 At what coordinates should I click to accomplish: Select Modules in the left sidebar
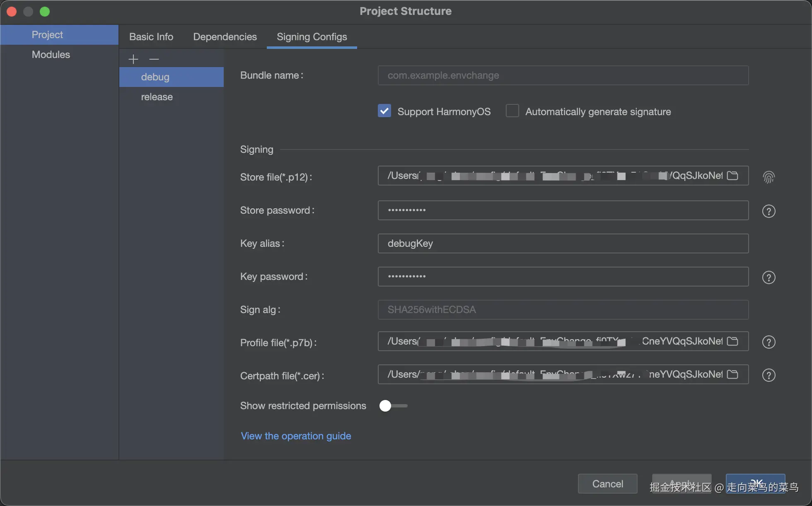coord(51,55)
